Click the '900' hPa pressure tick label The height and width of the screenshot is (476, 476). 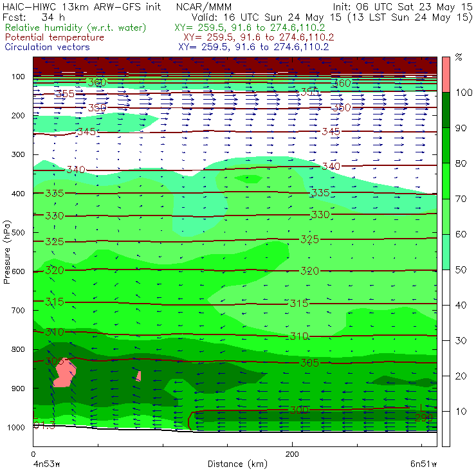pyautogui.click(x=18, y=389)
